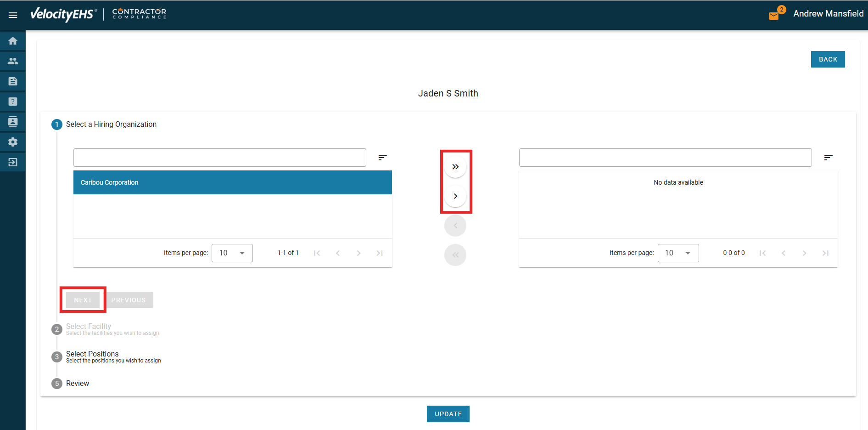Open the people/users sidebar icon
Image resolution: width=868 pixels, height=430 pixels.
[13, 61]
